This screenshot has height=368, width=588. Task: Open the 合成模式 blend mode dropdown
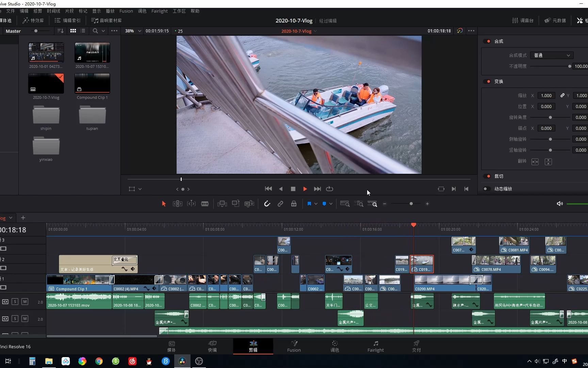click(x=551, y=55)
